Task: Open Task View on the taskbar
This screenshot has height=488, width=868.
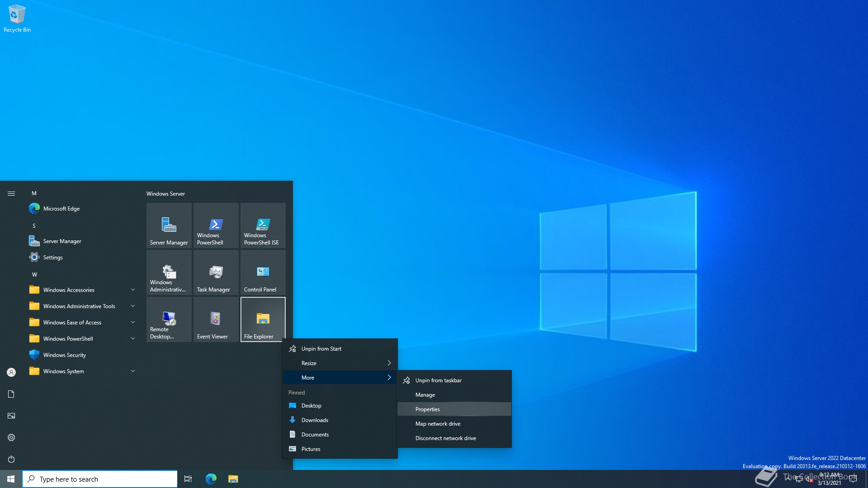Action: [188, 479]
